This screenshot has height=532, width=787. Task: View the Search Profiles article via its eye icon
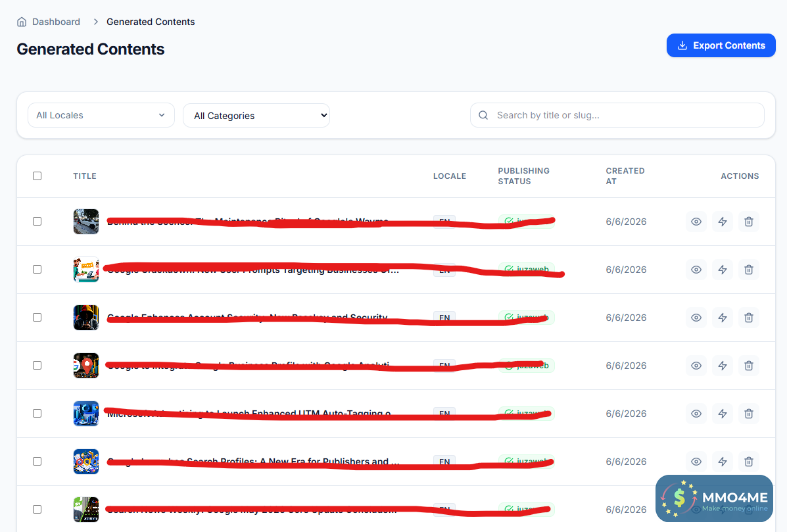(696, 461)
